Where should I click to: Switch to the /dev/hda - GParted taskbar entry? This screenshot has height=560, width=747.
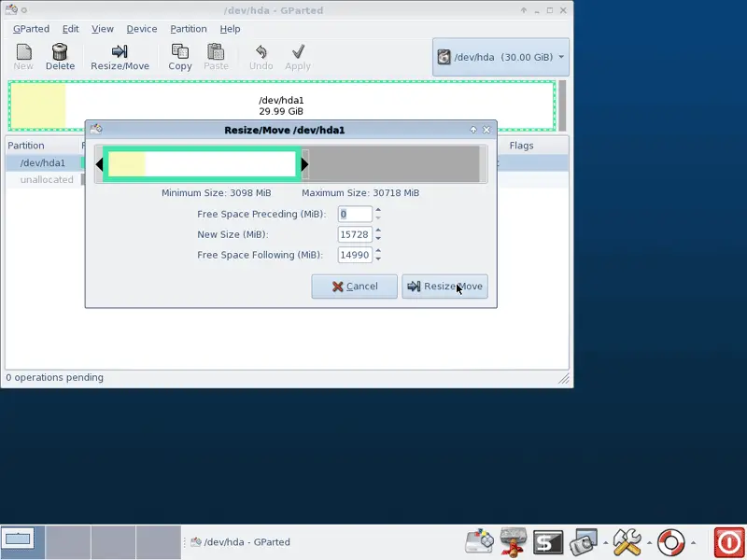(241, 542)
